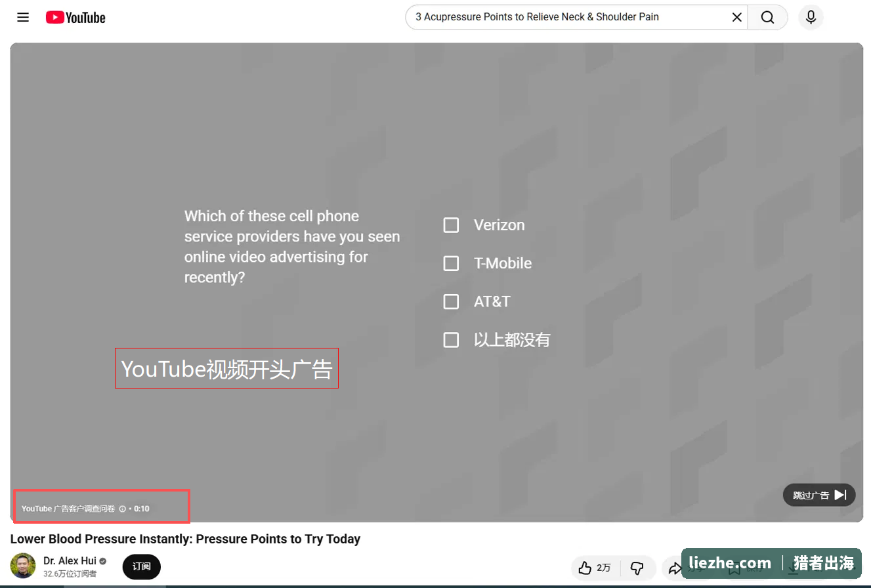Check the Verizon option
This screenshot has width=871, height=588.
(451, 225)
